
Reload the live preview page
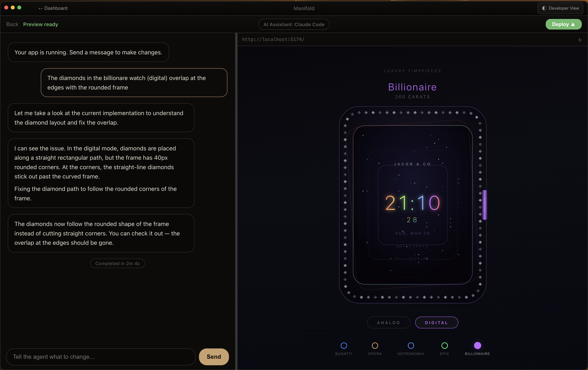(x=580, y=40)
